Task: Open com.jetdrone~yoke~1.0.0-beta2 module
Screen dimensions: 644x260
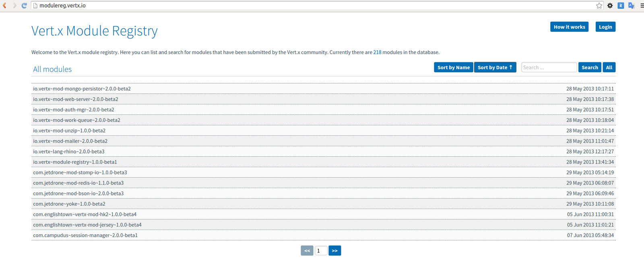Action: (69, 204)
